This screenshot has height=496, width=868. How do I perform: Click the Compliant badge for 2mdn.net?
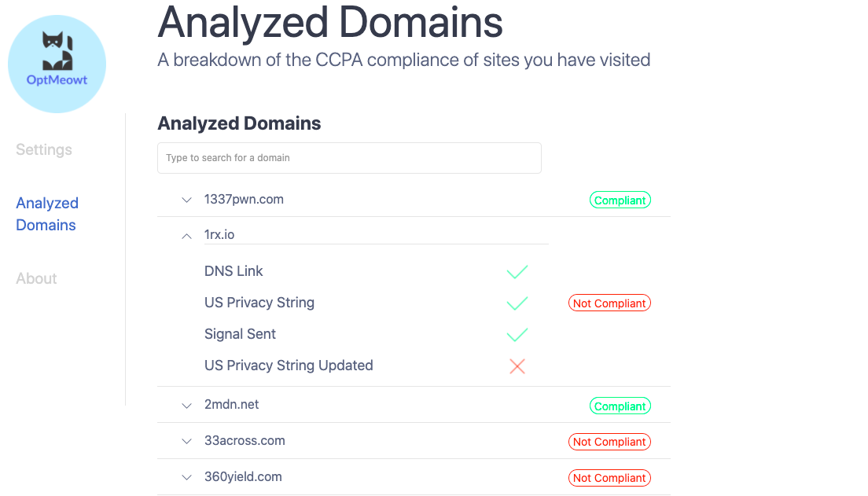620,406
